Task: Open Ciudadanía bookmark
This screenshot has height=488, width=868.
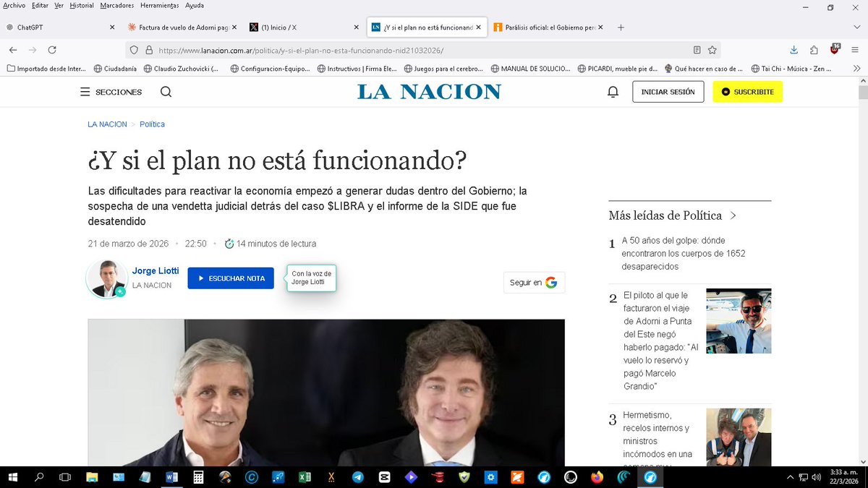Action: click(x=114, y=69)
